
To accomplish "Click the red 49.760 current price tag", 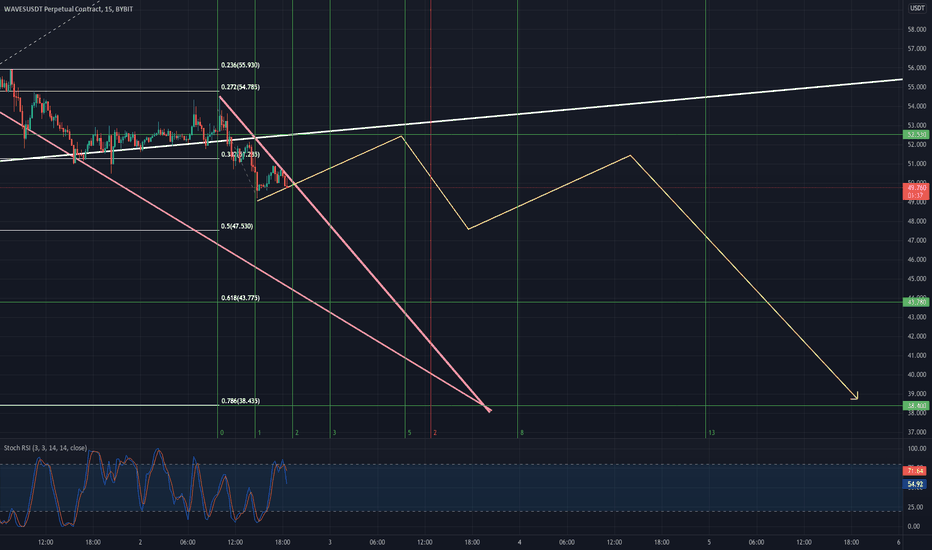I will pyautogui.click(x=917, y=191).
